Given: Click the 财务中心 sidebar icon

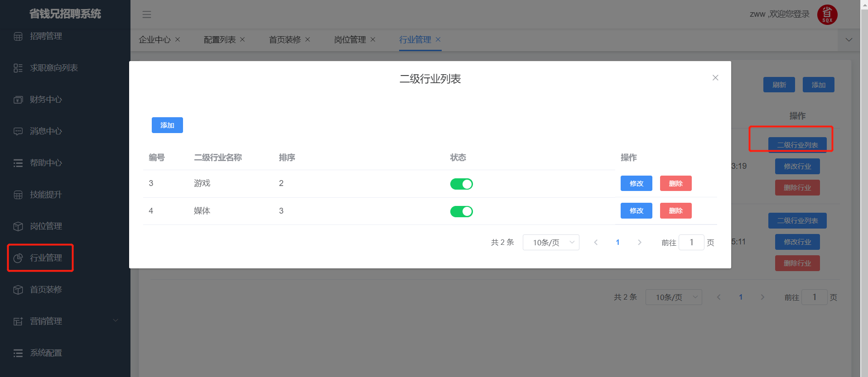Looking at the screenshot, I should 18,100.
